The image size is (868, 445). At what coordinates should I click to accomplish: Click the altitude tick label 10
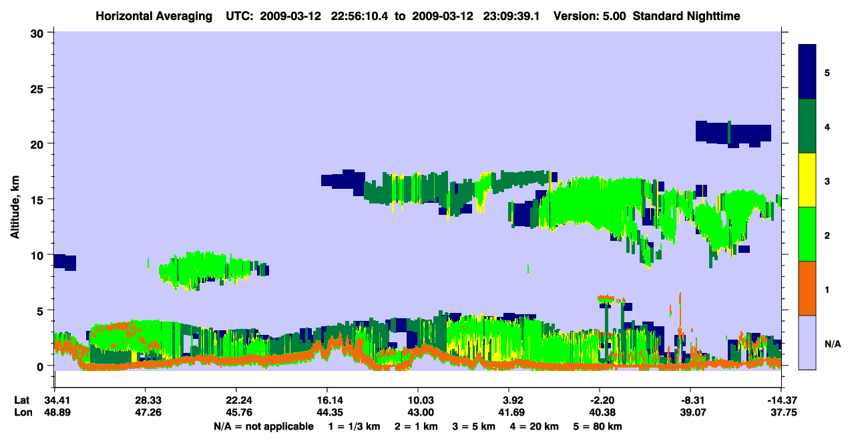[x=39, y=255]
